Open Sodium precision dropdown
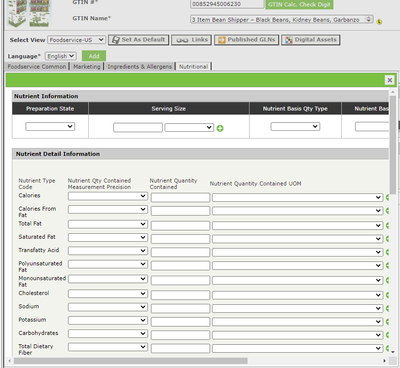The height and width of the screenshot is (368, 400). (108, 307)
